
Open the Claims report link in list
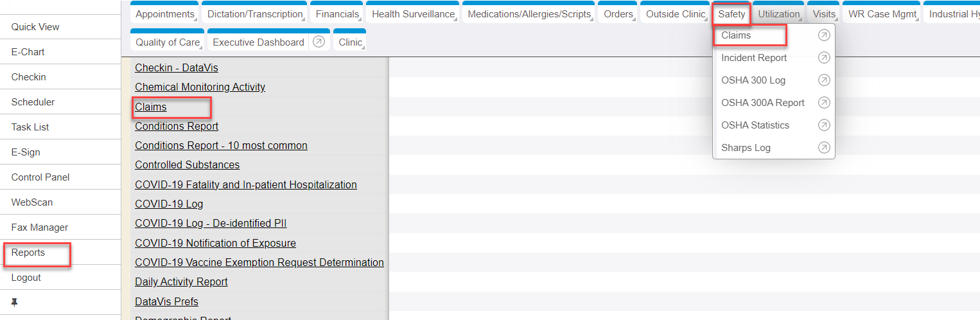coord(151,107)
